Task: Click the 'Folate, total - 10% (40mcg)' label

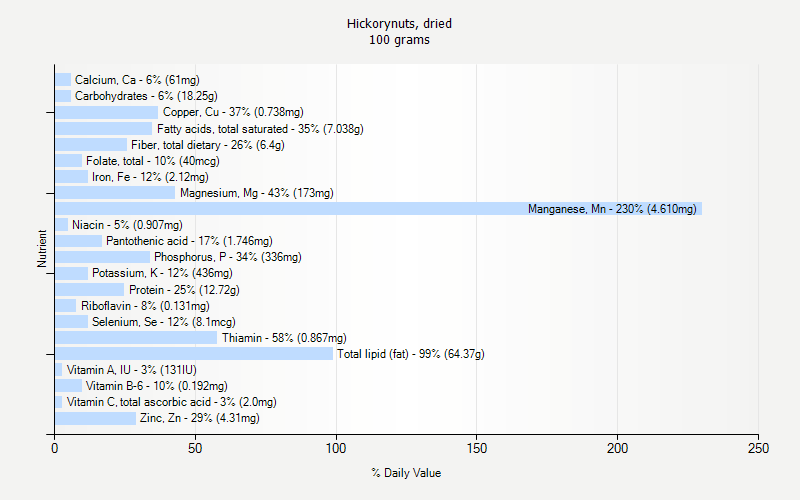Action: click(x=153, y=161)
